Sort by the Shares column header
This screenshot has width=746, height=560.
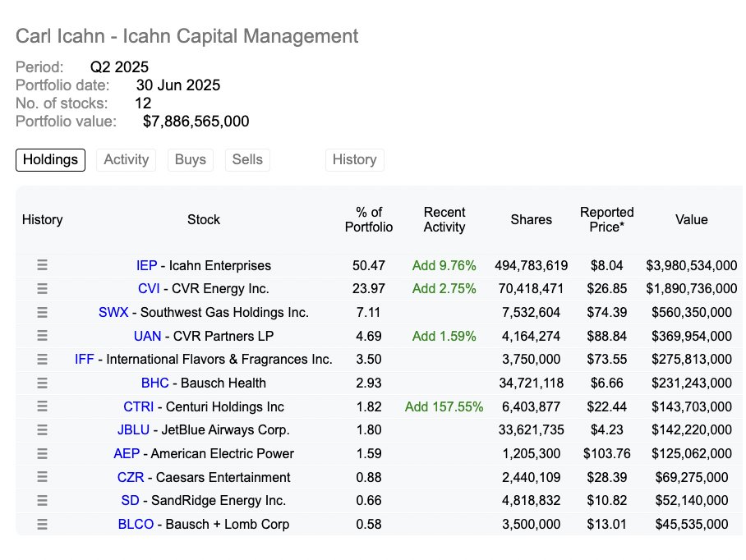532,219
